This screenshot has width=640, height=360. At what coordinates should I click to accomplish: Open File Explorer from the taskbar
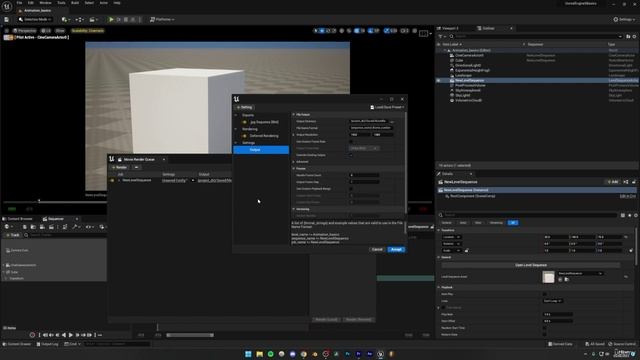tap(259, 354)
